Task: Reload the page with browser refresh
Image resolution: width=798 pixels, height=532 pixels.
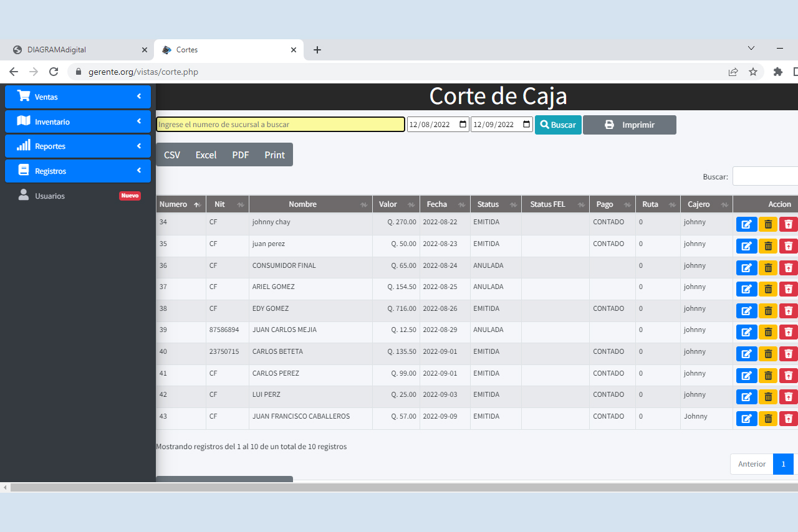Action: [x=54, y=72]
